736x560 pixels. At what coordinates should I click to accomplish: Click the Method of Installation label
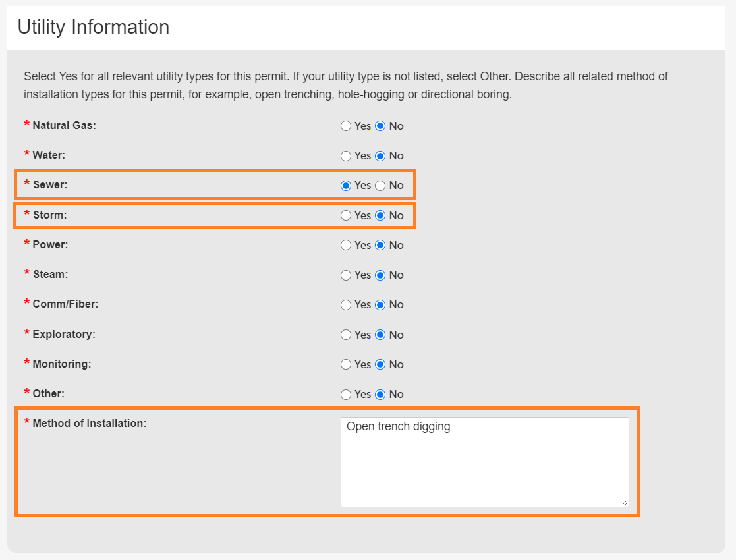pos(89,424)
